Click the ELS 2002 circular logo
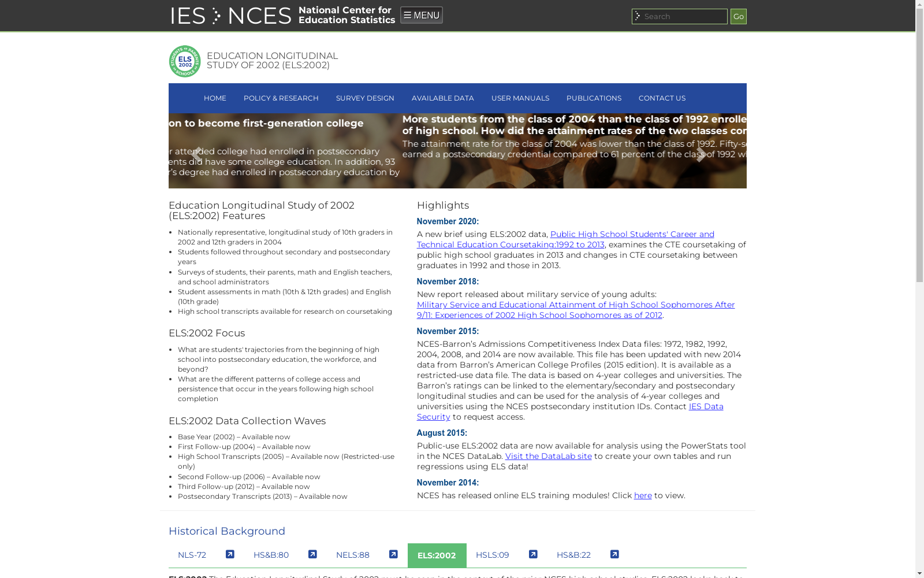Screen dimensions: 924x578 click(x=185, y=61)
